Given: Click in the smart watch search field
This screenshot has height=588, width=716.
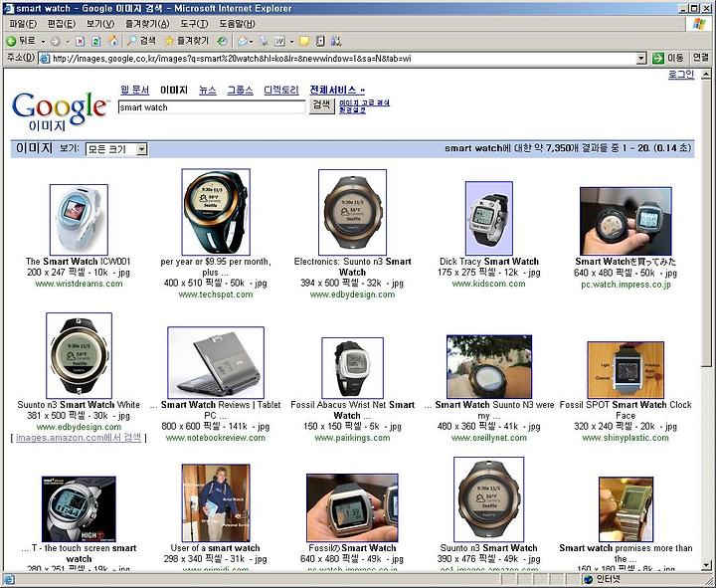Looking at the screenshot, I should pyautogui.click(x=212, y=107).
